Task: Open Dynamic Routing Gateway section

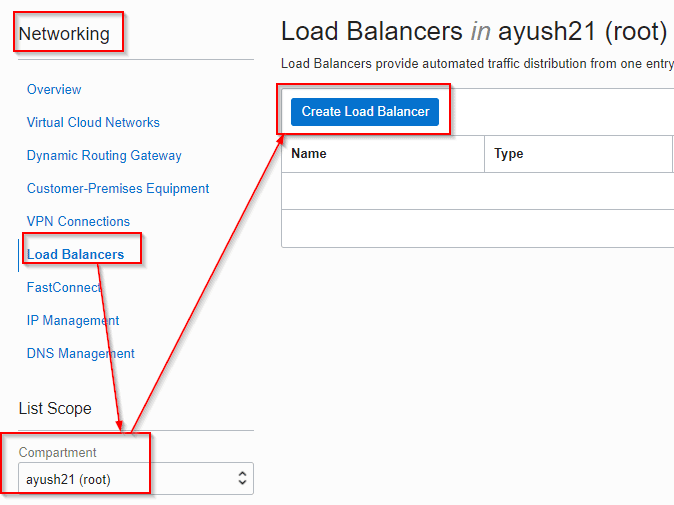Action: [x=104, y=155]
